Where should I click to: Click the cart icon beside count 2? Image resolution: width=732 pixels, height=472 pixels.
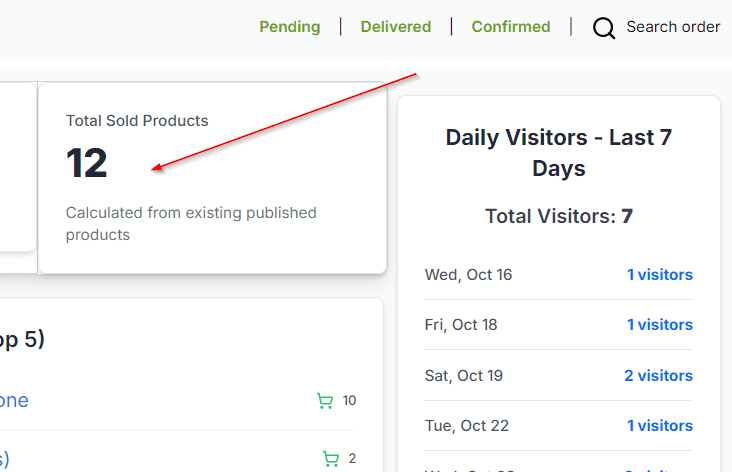330,459
